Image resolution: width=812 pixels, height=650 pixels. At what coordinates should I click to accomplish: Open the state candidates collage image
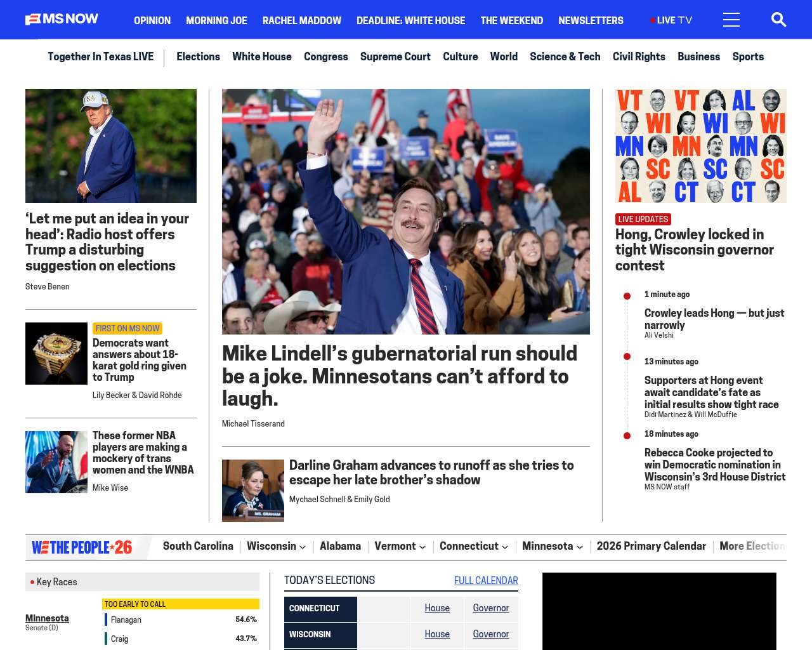[x=701, y=146]
